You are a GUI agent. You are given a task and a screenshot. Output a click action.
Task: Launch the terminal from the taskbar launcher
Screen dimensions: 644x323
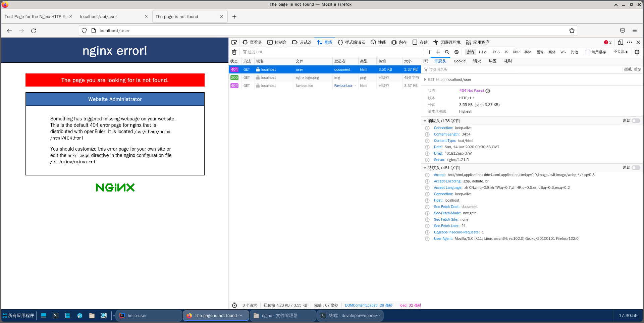56,316
